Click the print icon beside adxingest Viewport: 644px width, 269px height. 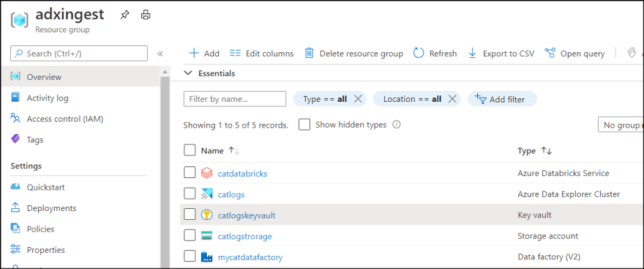click(x=146, y=15)
